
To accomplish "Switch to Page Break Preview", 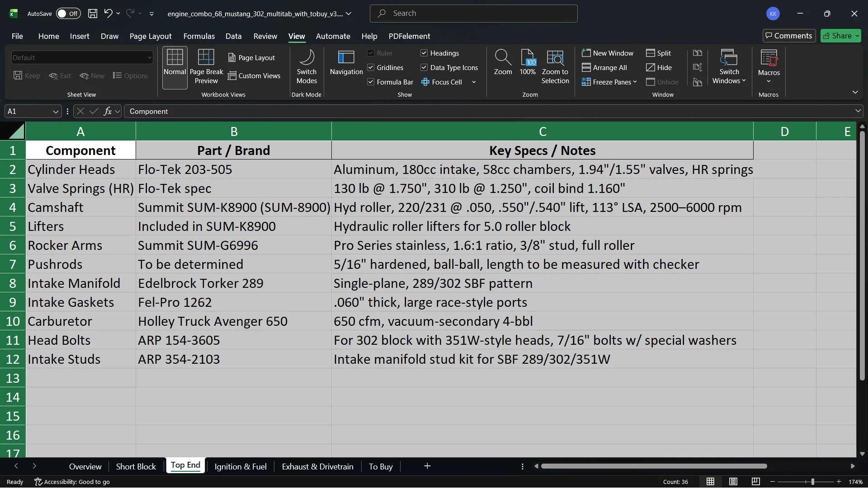I will click(x=206, y=68).
